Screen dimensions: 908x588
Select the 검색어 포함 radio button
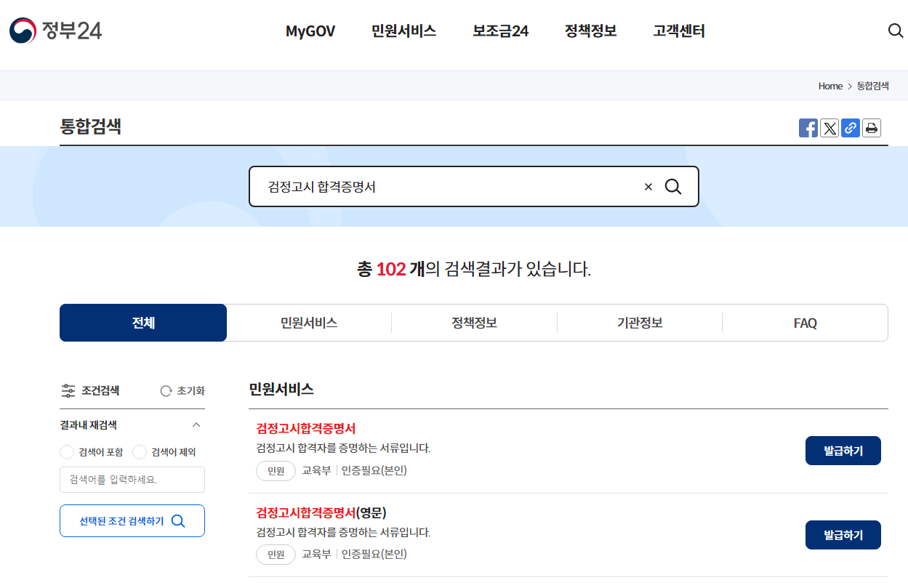[66, 451]
